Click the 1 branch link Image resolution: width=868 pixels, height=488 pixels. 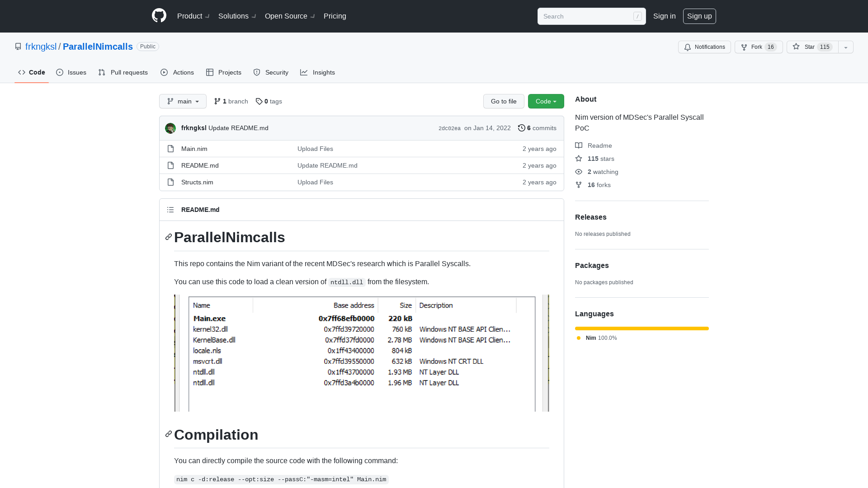pos(231,101)
